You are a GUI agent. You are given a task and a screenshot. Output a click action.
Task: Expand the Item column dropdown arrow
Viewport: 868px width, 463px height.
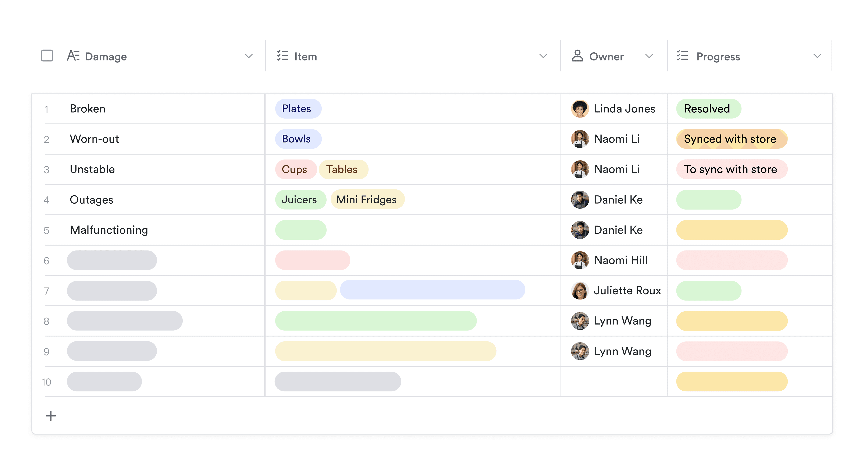(543, 56)
